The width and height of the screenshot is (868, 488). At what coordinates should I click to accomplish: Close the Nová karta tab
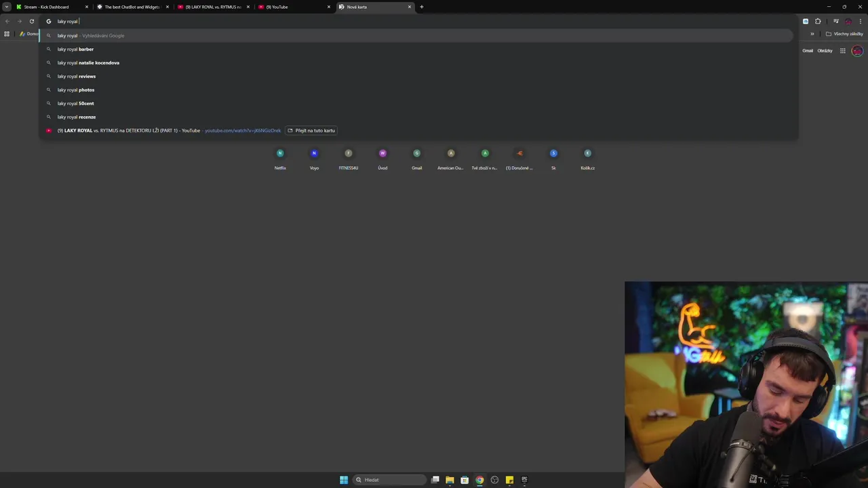(x=410, y=7)
